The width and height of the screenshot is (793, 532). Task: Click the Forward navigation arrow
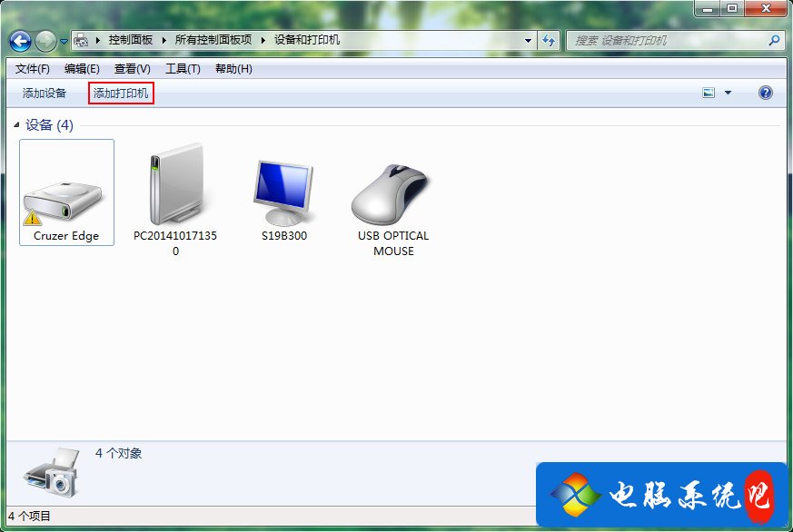[x=45, y=42]
